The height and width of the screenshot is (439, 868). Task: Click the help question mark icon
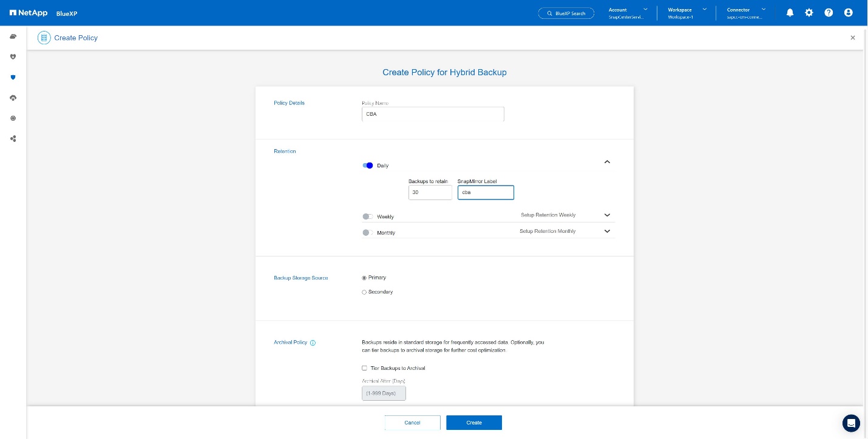pyautogui.click(x=829, y=13)
